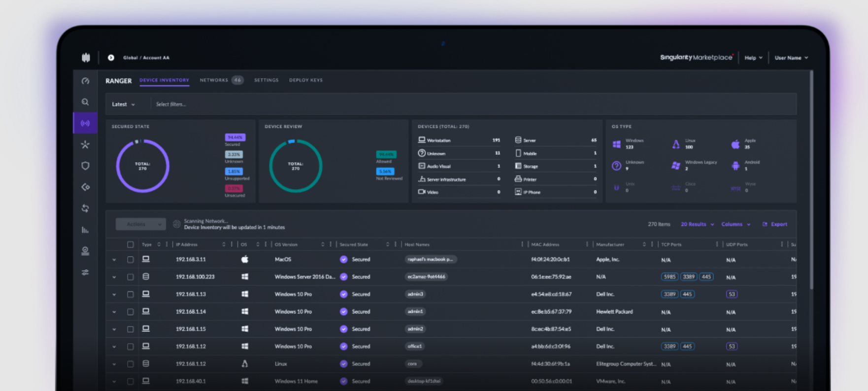Screen dimensions: 868x391
Task: Click the Server device category icon
Action: pos(518,140)
